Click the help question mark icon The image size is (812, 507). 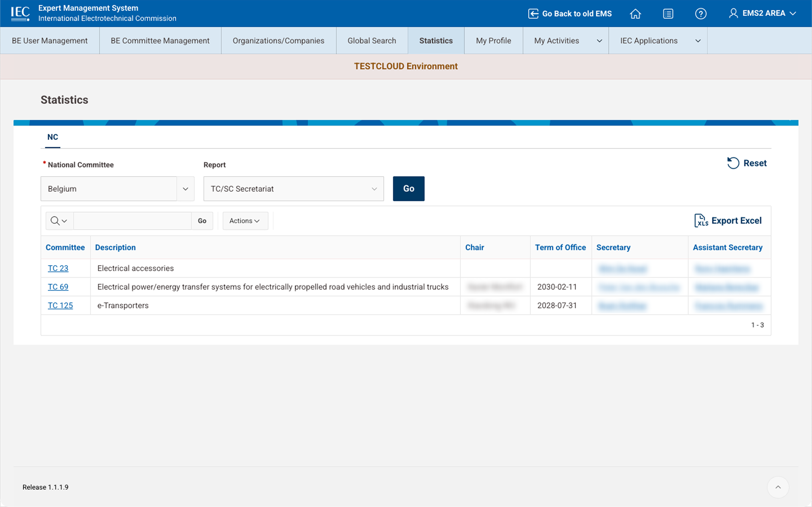pos(700,14)
